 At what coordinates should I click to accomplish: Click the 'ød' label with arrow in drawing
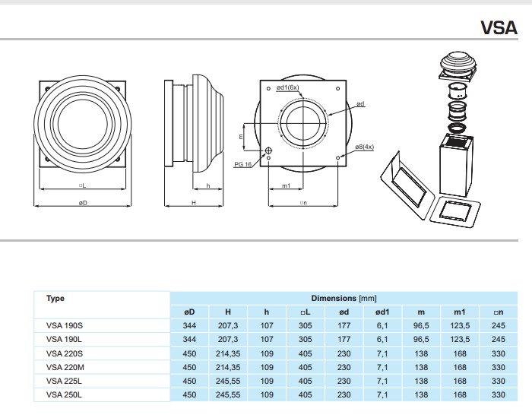[360, 103]
